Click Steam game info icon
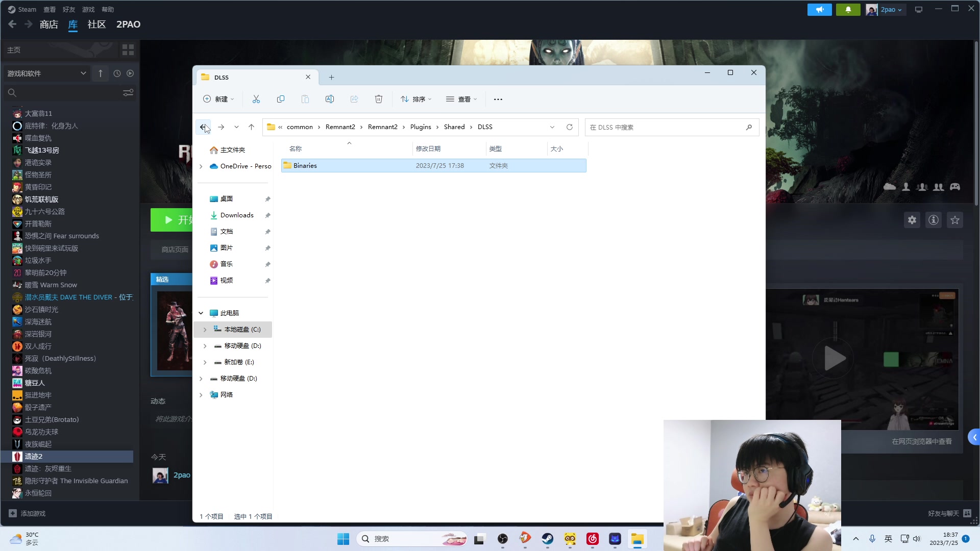 [x=934, y=220]
